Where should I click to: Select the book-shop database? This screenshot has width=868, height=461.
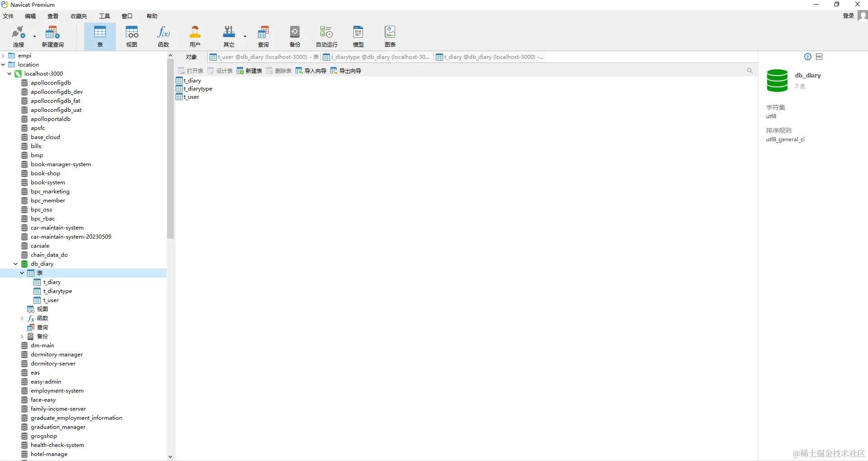(x=45, y=173)
